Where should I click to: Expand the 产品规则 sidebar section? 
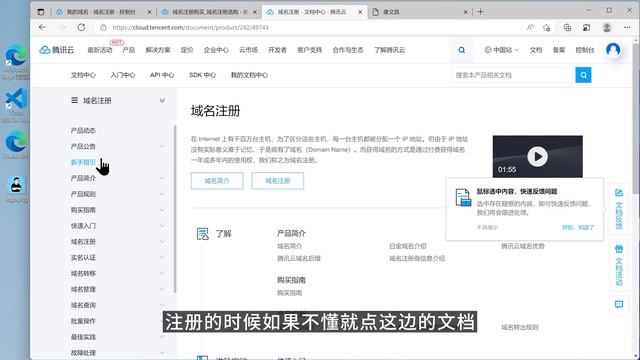click(162, 194)
